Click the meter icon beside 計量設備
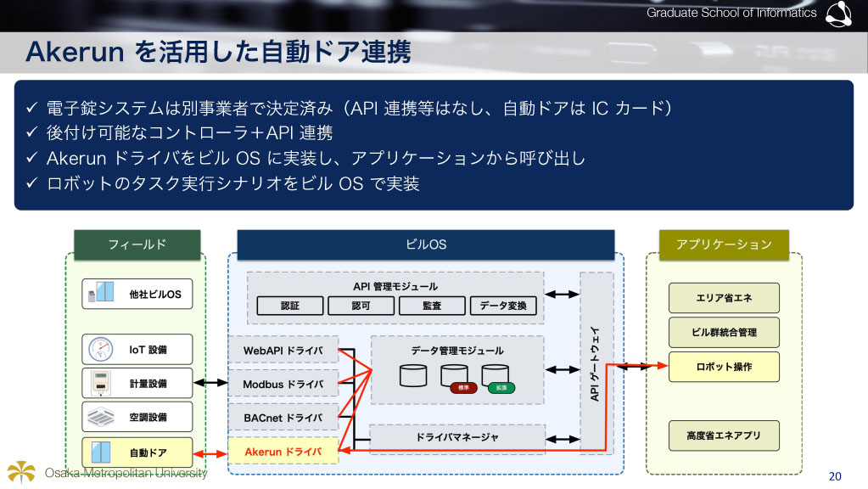The height and width of the screenshot is (489, 868). (101, 383)
